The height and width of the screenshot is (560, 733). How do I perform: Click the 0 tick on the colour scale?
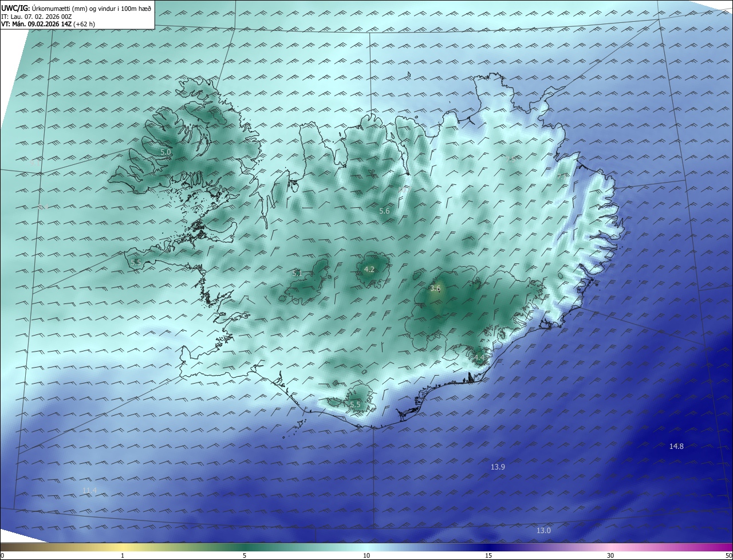(2, 555)
